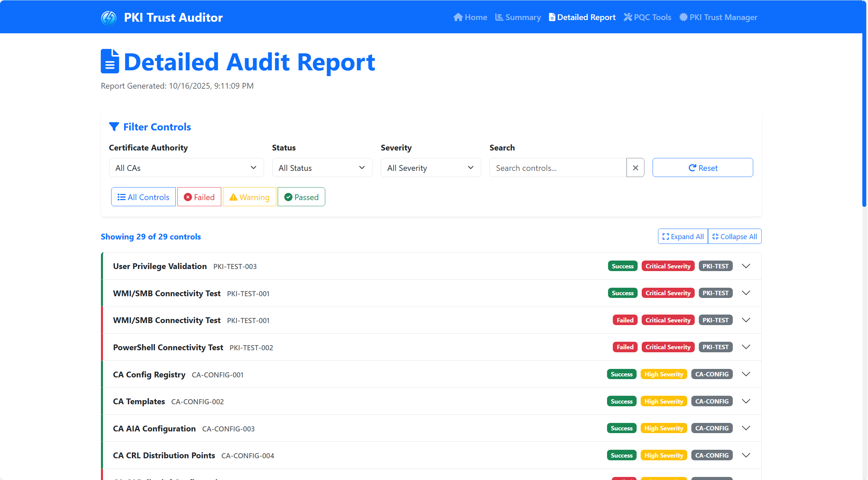Open the Certificate Authority dropdown

point(186,167)
